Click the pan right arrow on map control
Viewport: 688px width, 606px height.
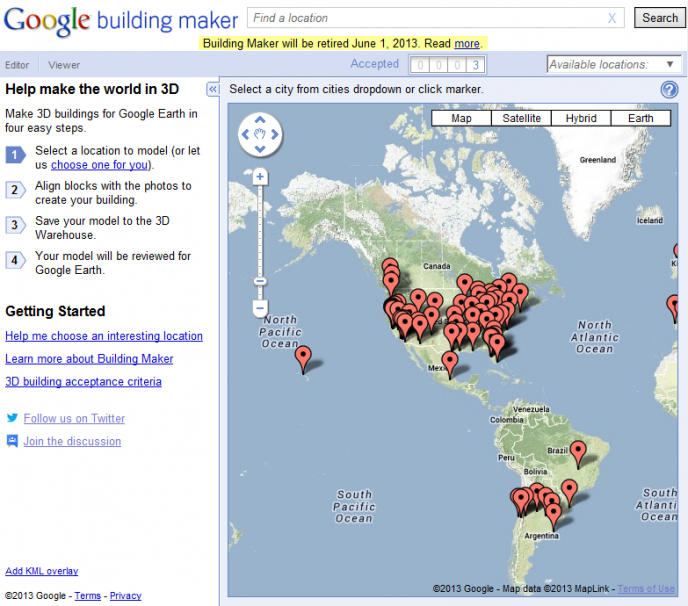pos(275,134)
